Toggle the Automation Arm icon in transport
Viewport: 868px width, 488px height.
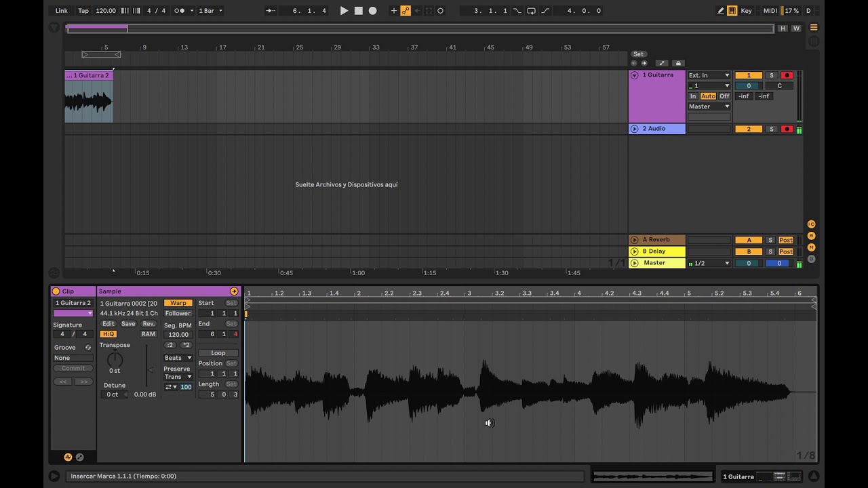tap(406, 11)
